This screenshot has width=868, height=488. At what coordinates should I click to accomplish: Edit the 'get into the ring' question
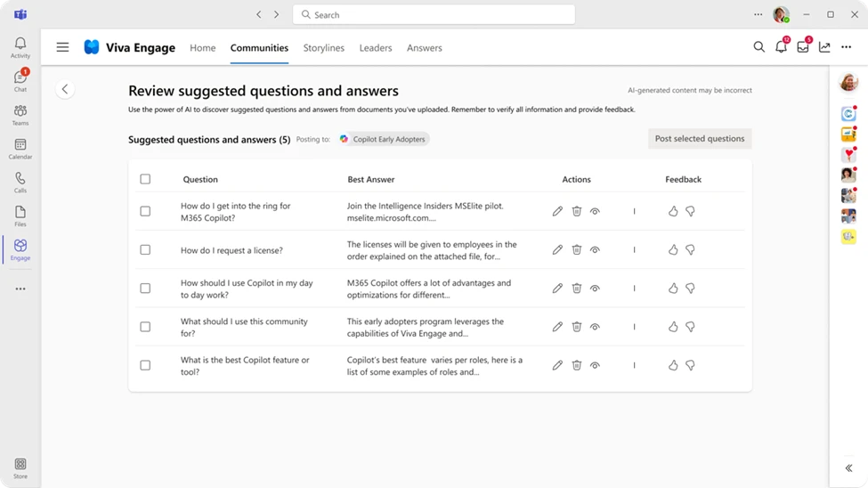(557, 211)
